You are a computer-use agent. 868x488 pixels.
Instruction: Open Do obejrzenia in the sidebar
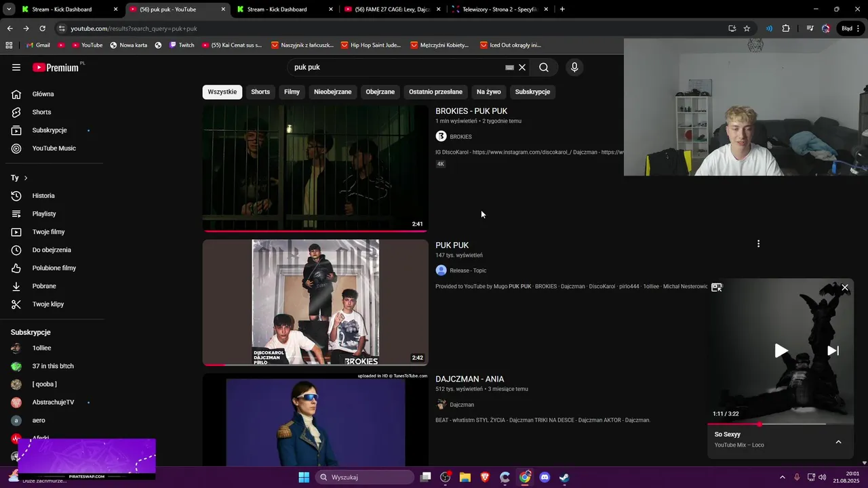click(52, 250)
